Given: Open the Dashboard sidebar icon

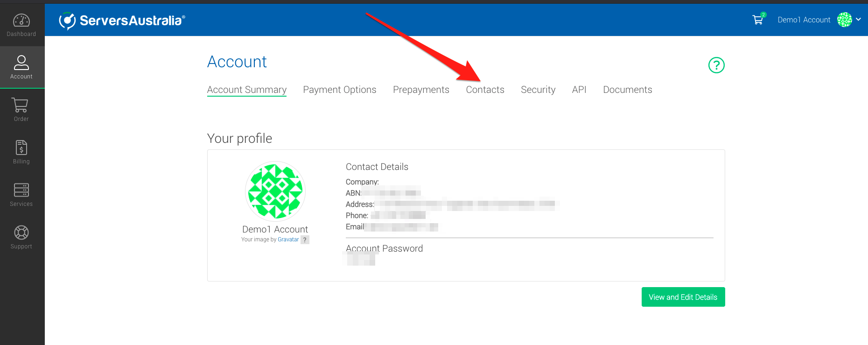Looking at the screenshot, I should (x=21, y=21).
